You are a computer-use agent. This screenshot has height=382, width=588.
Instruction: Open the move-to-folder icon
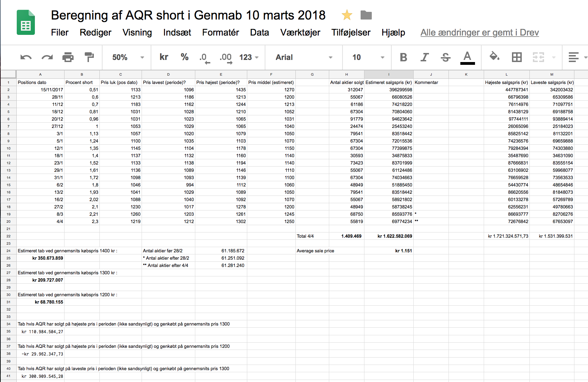pos(366,15)
